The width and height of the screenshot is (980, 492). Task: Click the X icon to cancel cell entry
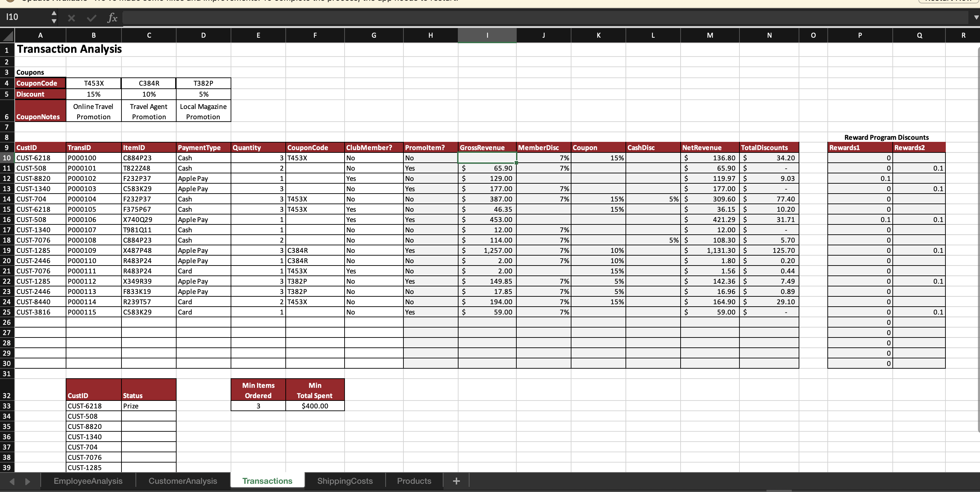click(x=71, y=17)
